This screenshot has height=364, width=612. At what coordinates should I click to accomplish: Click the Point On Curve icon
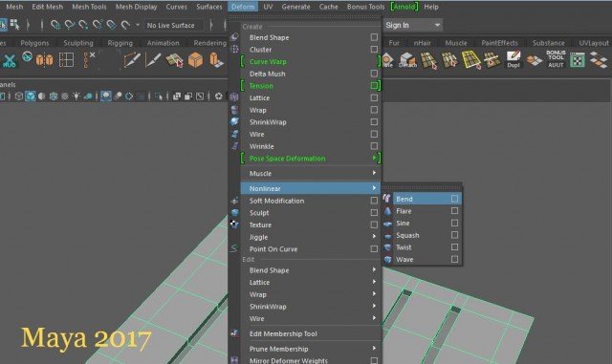[234, 248]
